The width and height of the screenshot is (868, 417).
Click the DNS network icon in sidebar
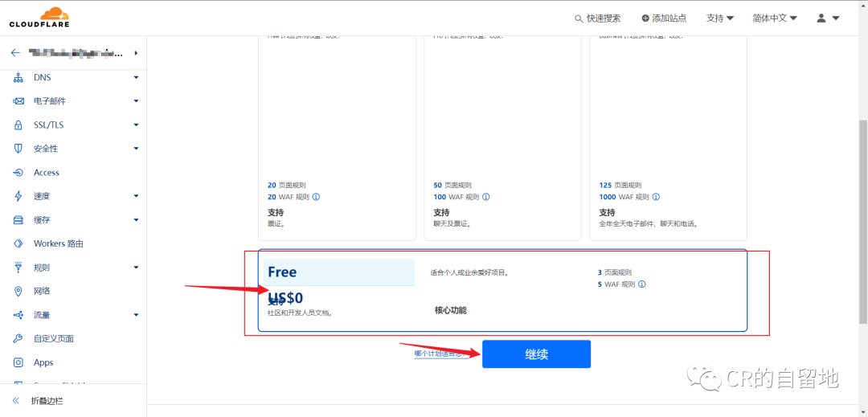click(x=18, y=78)
